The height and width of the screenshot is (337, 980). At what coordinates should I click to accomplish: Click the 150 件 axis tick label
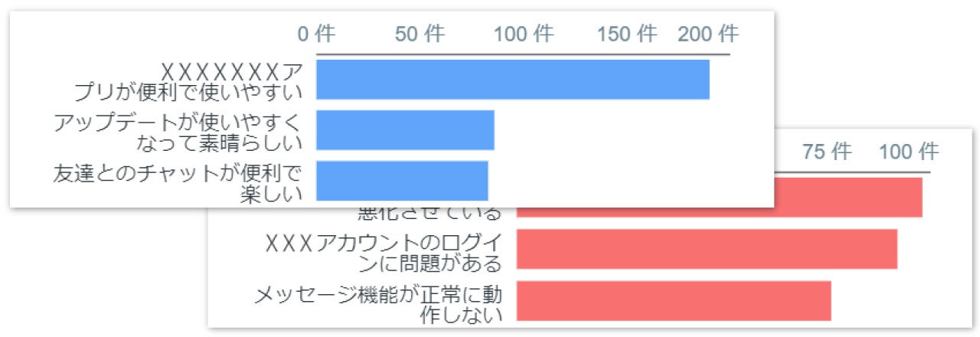(627, 34)
